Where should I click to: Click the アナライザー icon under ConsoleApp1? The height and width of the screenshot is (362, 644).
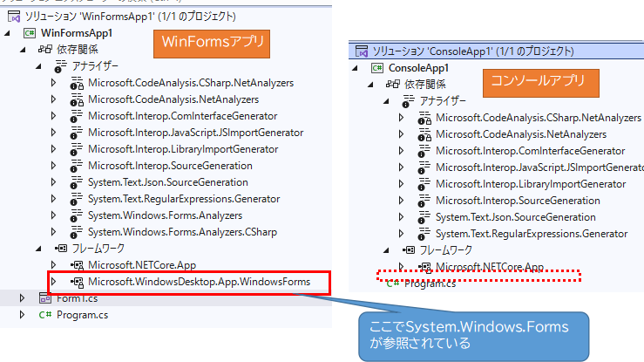click(x=408, y=101)
